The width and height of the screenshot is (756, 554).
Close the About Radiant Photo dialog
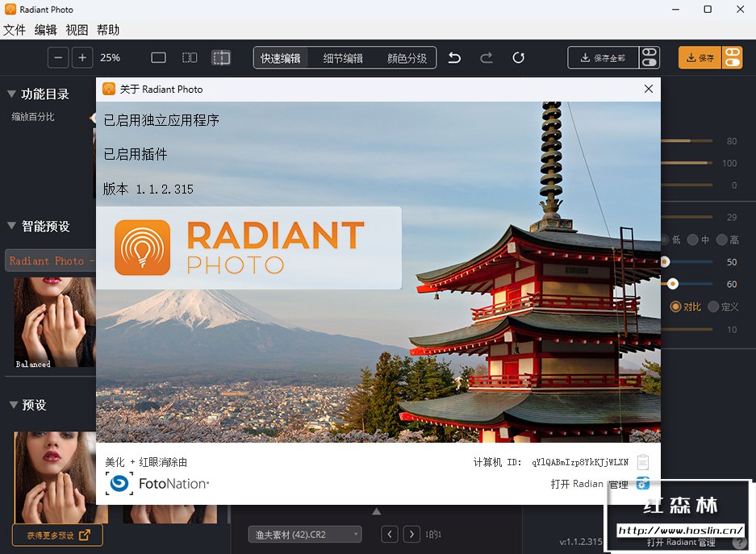click(x=649, y=89)
